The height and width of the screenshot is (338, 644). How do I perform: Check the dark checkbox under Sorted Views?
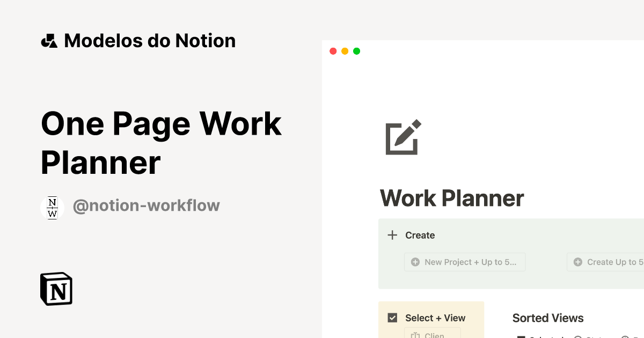click(521, 336)
